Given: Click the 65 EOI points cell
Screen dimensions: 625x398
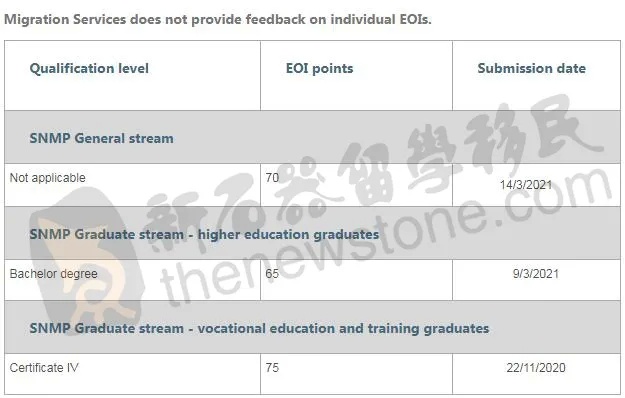Looking at the screenshot, I should (272, 274).
